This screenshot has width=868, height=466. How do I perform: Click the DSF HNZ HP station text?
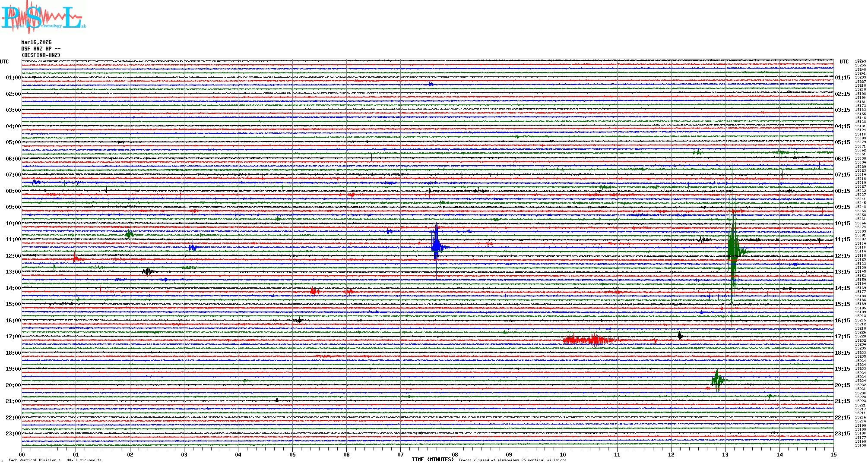coord(41,49)
